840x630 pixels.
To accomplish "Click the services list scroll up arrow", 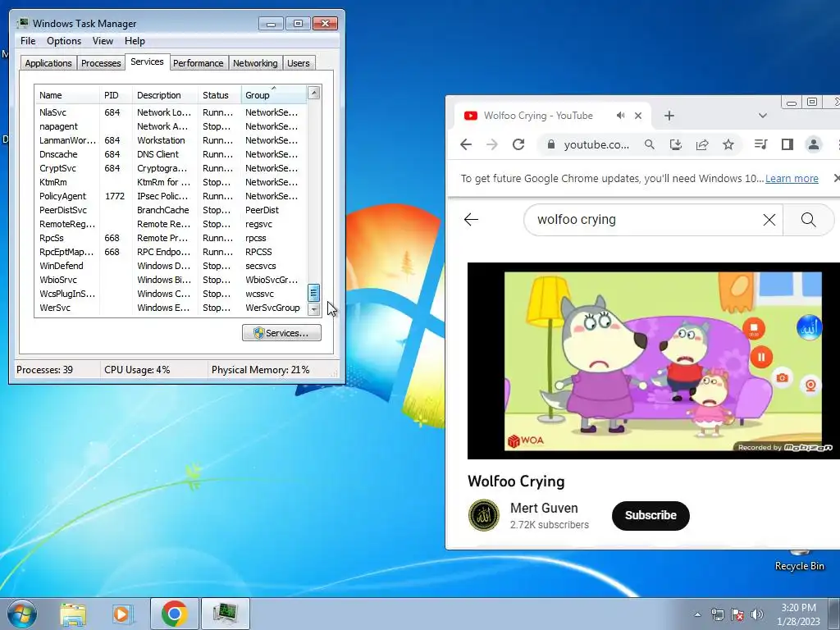I will [314, 94].
